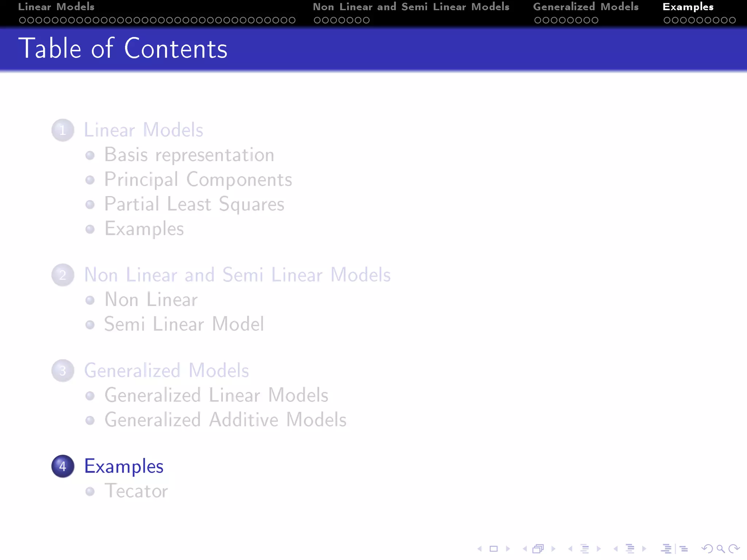Click the slide rectangle navigation icon
747x560 pixels.
coord(494,549)
